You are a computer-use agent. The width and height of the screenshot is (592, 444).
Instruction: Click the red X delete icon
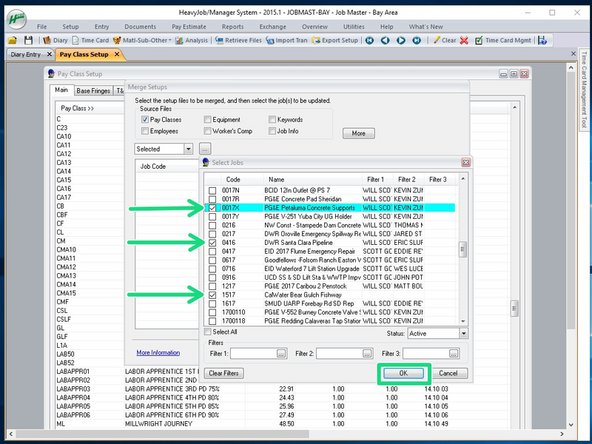464,40
